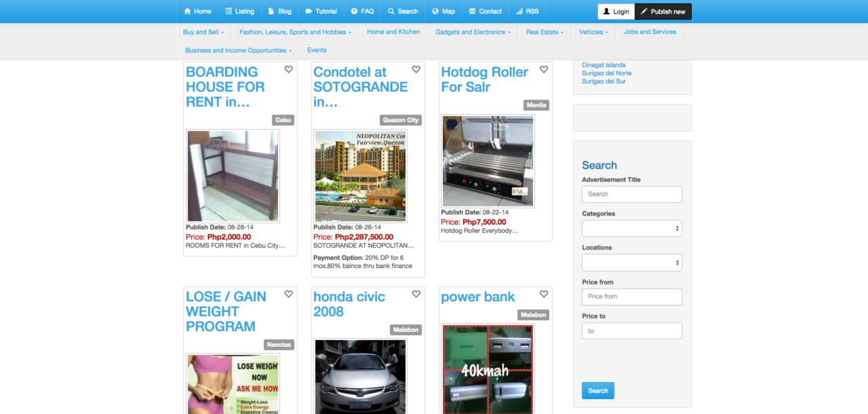Open the Surigao del Norte location link
Viewport: 868px width, 414px height.
607,73
